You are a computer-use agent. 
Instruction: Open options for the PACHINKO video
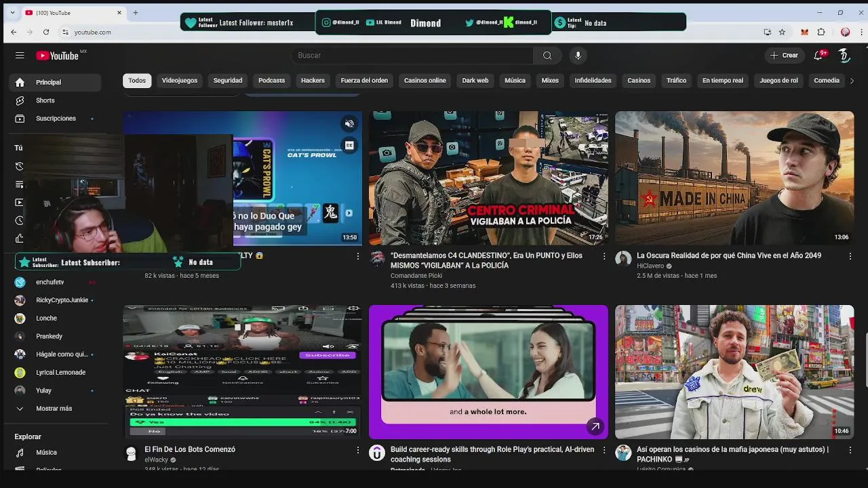pos(850,450)
